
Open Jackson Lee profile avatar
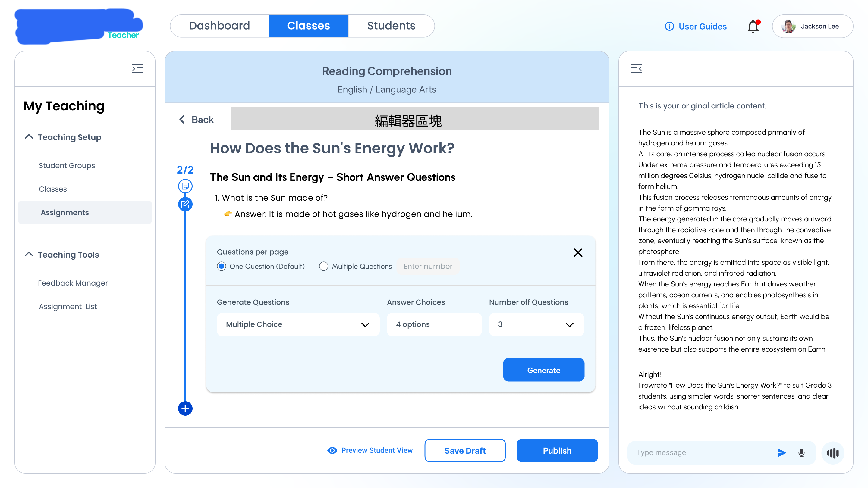788,26
